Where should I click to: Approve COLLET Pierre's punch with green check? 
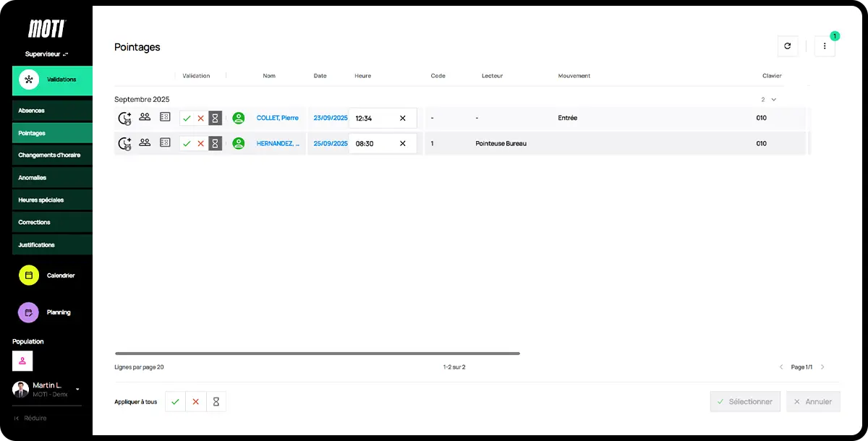tap(187, 118)
